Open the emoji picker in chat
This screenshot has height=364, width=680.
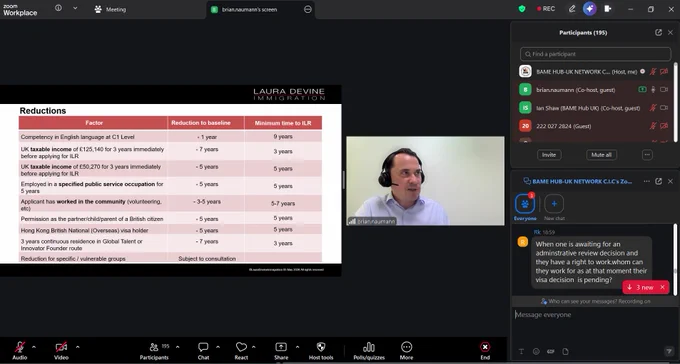(x=536, y=351)
